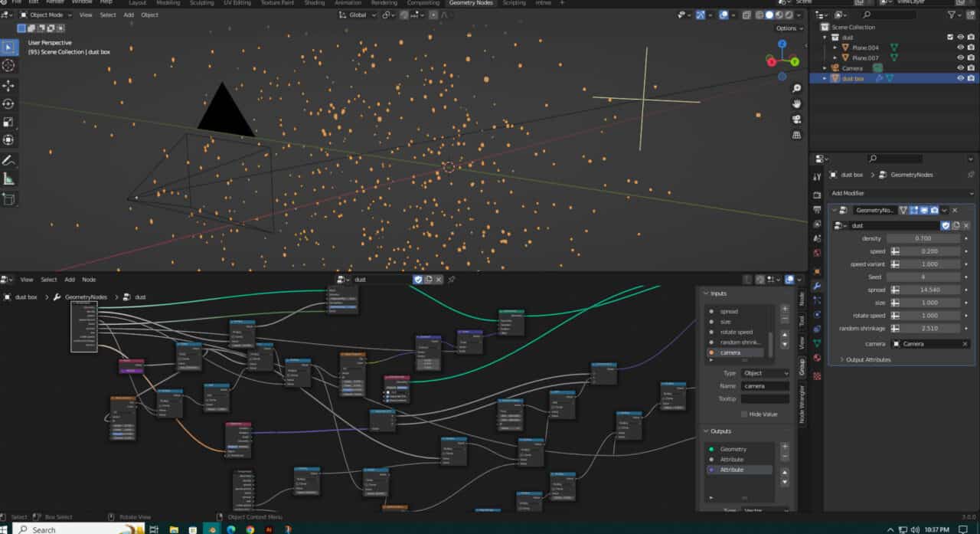Open the input Type Object dropdown
The width and height of the screenshot is (980, 534).
coord(765,373)
